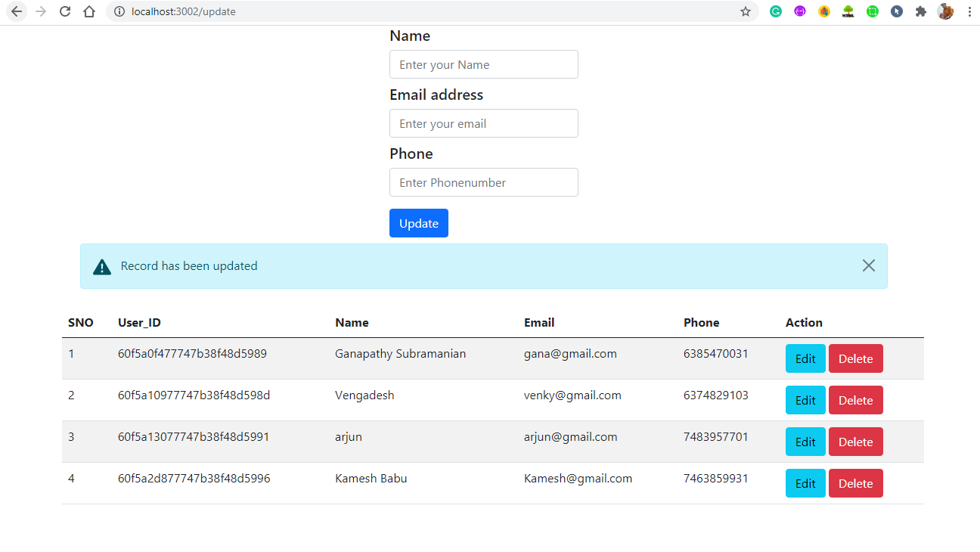
Task: Open the pointer cursor extension
Action: point(896,11)
